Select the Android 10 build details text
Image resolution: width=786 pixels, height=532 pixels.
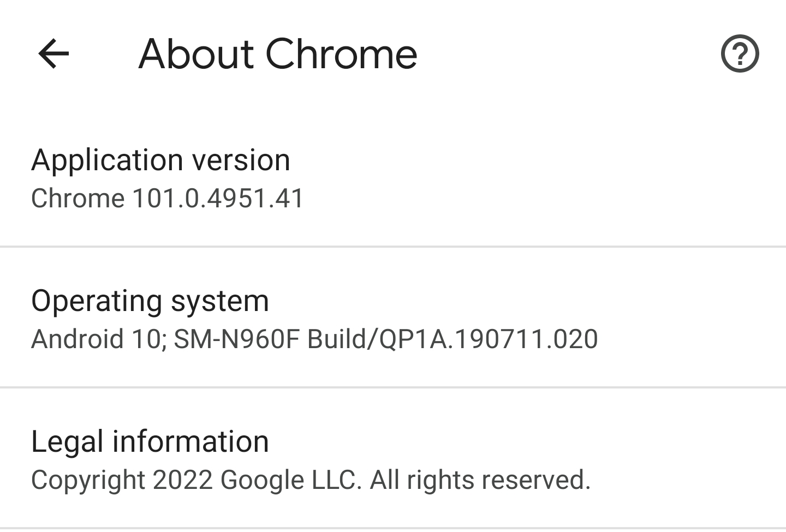[x=315, y=339]
